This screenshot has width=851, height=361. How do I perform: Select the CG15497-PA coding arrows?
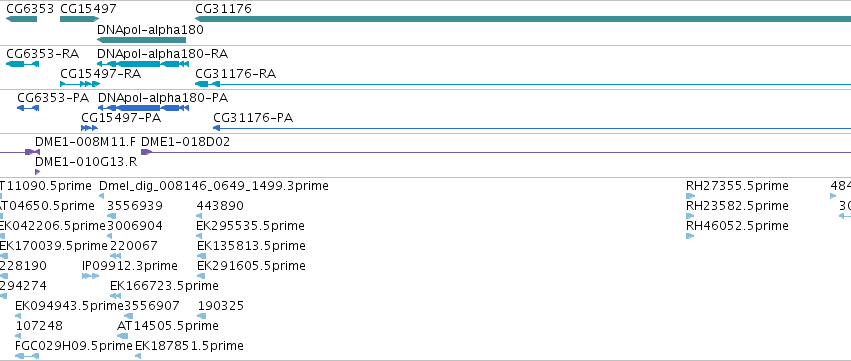pyautogui.click(x=89, y=128)
